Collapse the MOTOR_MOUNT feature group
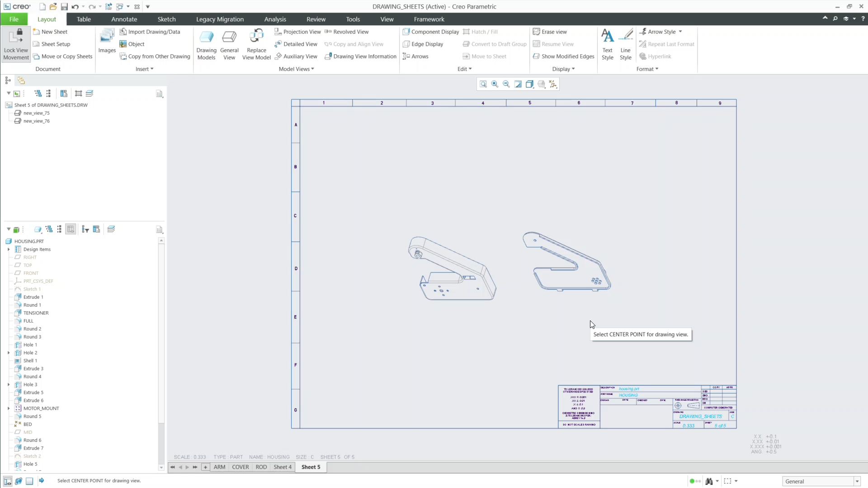 tap(9, 408)
